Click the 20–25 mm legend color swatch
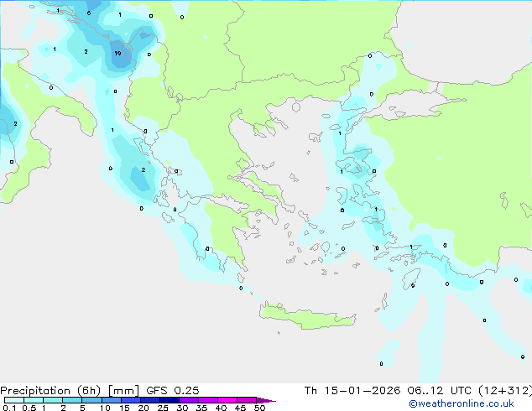 pos(150,400)
